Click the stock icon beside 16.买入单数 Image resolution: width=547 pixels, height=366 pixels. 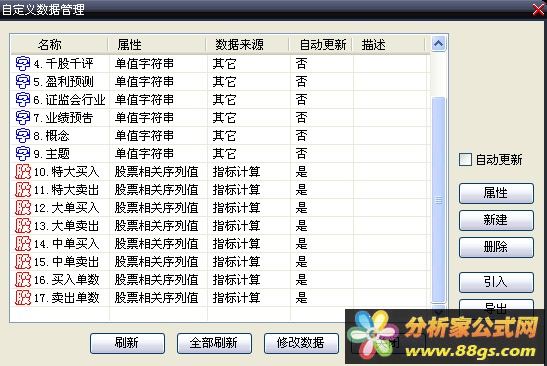23,279
